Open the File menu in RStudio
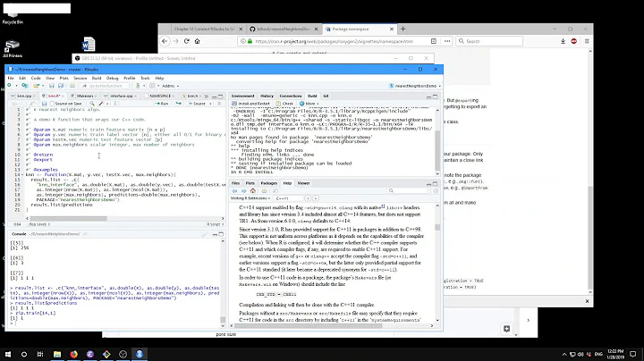Screen dimensions: 644x361 click(11, 78)
